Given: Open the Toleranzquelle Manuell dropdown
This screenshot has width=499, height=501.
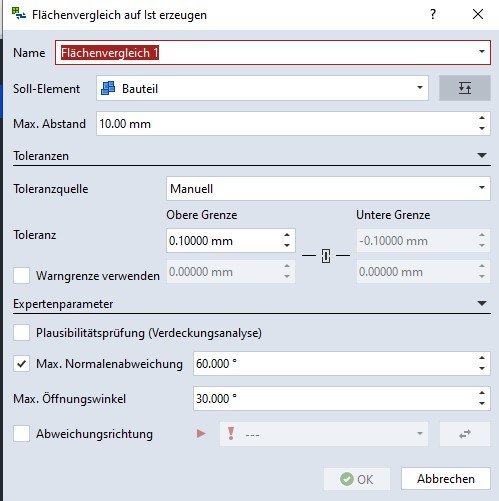Looking at the screenshot, I should click(x=328, y=188).
